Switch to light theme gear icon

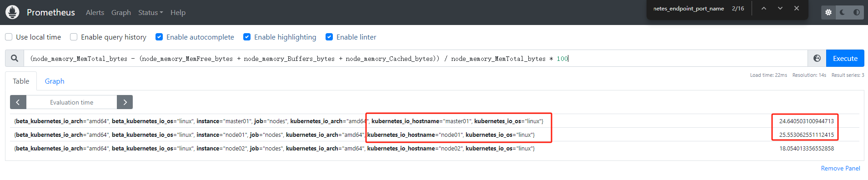[828, 12]
